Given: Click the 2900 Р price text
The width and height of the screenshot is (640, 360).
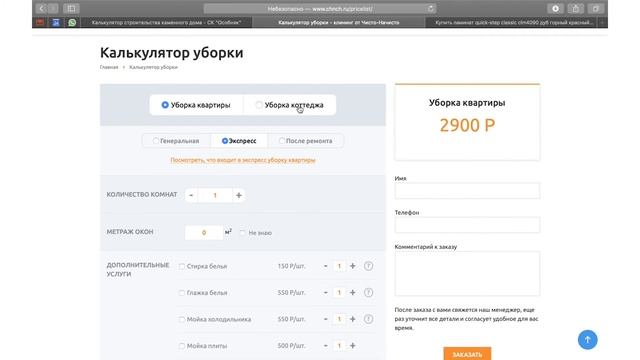Looking at the screenshot, I should [467, 125].
